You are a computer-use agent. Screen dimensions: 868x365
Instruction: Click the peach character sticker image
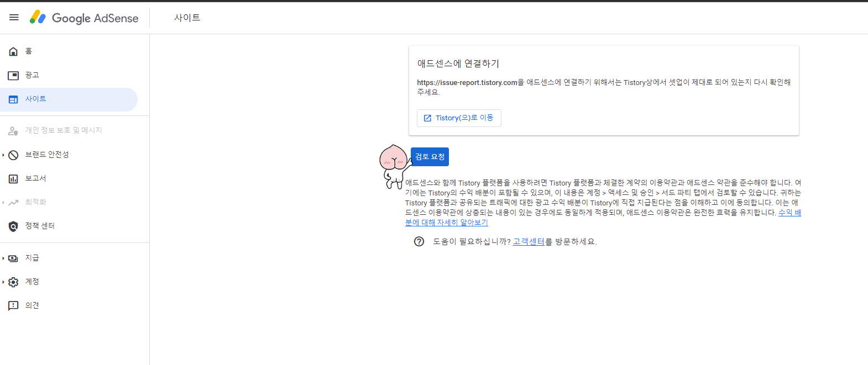point(395,166)
